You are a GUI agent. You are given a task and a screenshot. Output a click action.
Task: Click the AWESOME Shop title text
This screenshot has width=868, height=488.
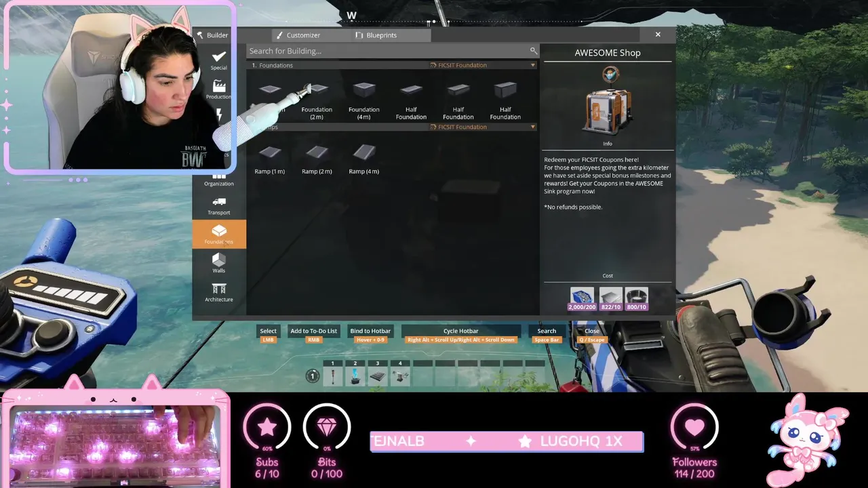(x=608, y=53)
